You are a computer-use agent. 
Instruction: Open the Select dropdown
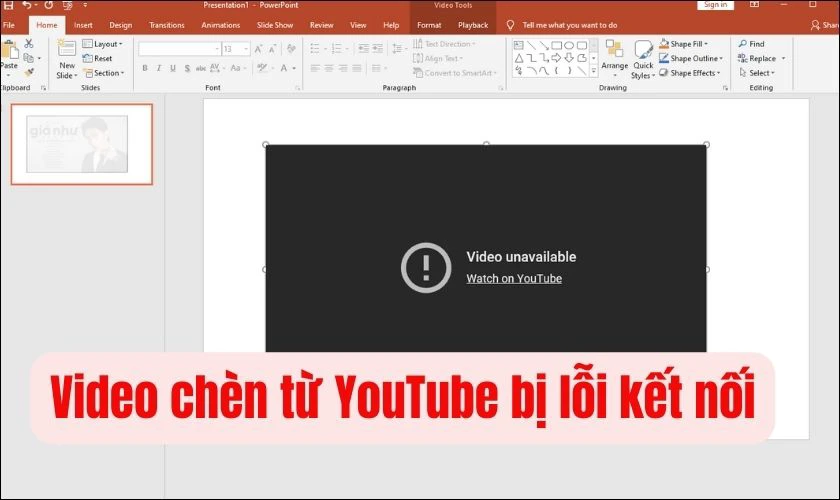coord(756,73)
